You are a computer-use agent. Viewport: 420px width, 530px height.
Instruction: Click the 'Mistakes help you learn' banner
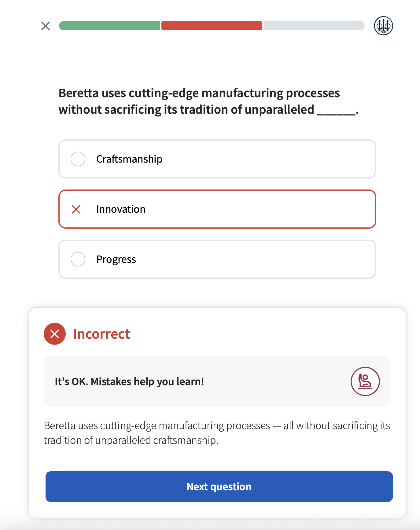point(217,381)
